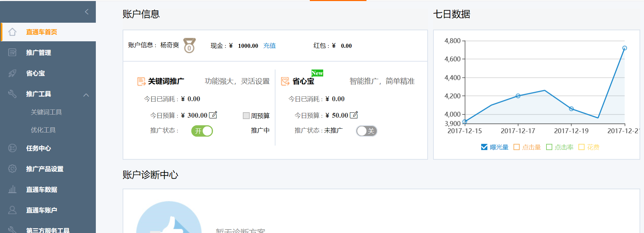The height and width of the screenshot is (233, 644).
Task: Turn on the 省心宝 关 switch
Action: (366, 131)
